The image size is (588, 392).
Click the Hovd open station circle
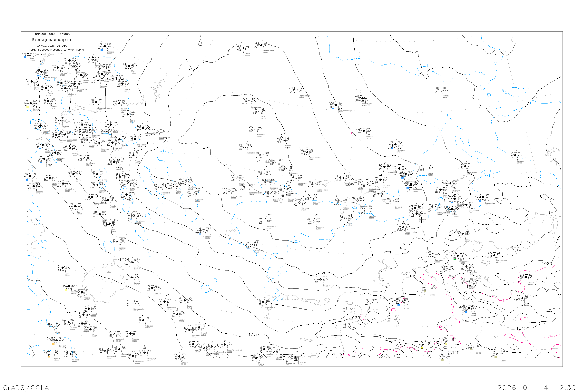point(467,281)
